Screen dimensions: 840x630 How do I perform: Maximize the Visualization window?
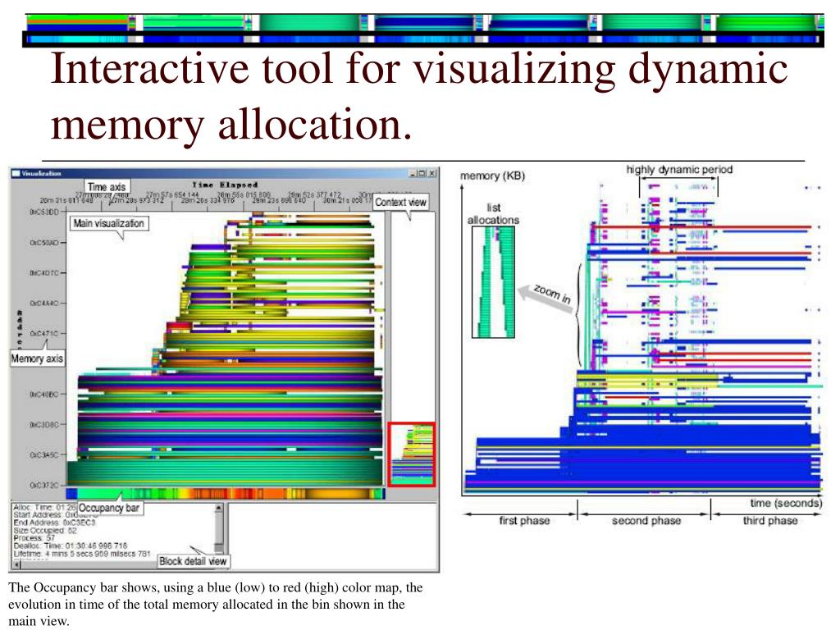point(422,173)
